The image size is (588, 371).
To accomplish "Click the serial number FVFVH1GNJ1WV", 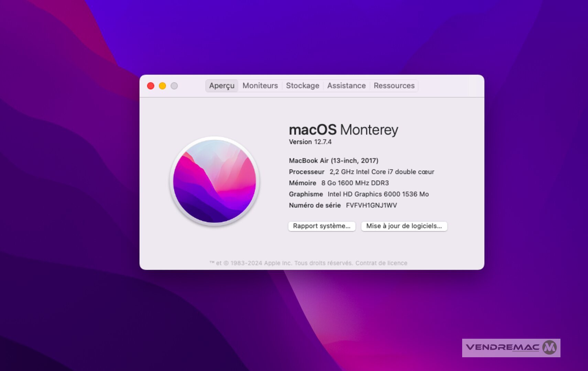I will point(371,205).
